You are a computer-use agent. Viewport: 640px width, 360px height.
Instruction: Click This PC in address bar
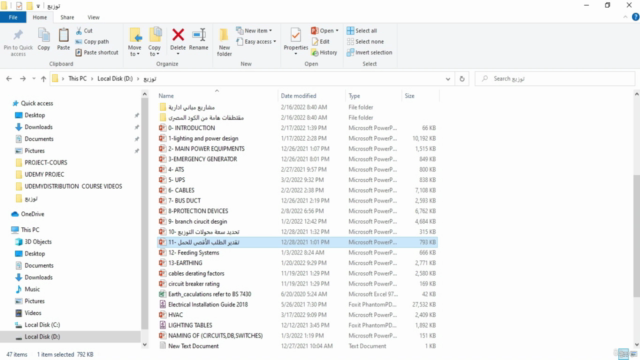coord(78,78)
